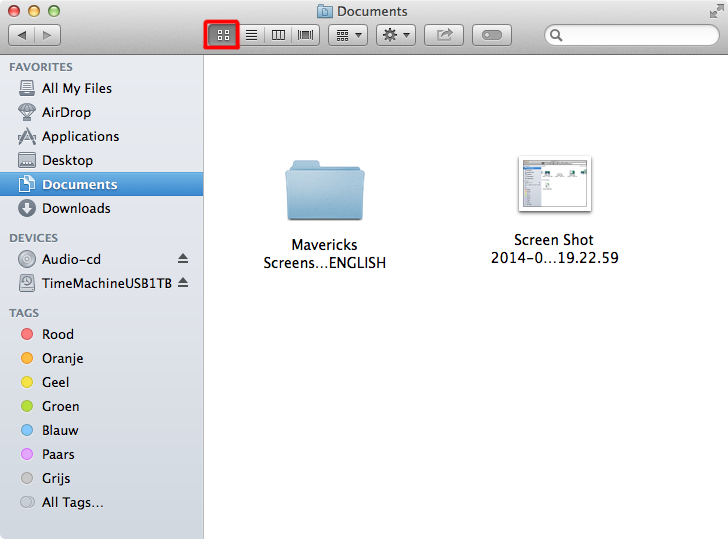Select Documents in the sidebar
This screenshot has height=539, width=728.
pyautogui.click(x=101, y=184)
